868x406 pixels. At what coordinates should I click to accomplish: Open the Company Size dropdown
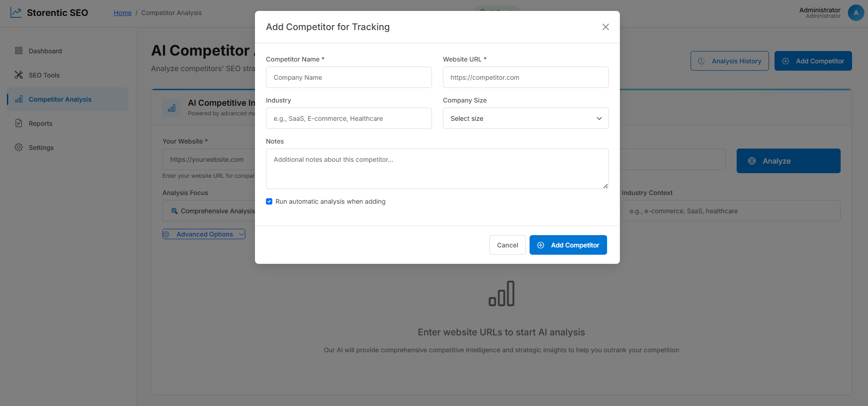[525, 118]
